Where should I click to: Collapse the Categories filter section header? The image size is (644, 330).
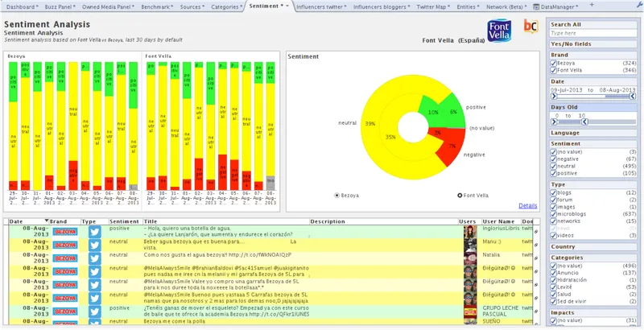(x=593, y=258)
